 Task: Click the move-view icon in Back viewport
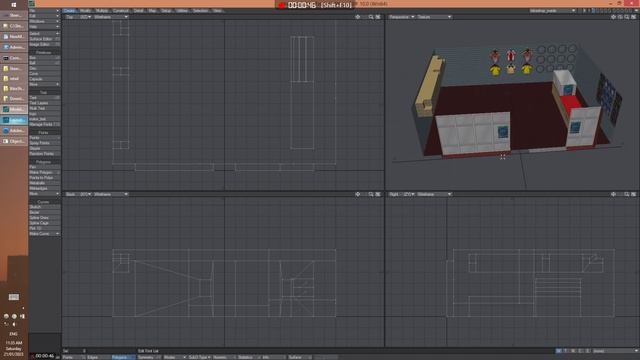[x=358, y=194]
